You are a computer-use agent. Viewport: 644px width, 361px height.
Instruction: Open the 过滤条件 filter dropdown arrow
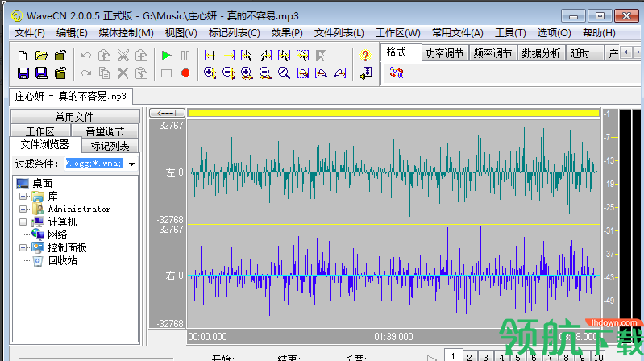(131, 164)
